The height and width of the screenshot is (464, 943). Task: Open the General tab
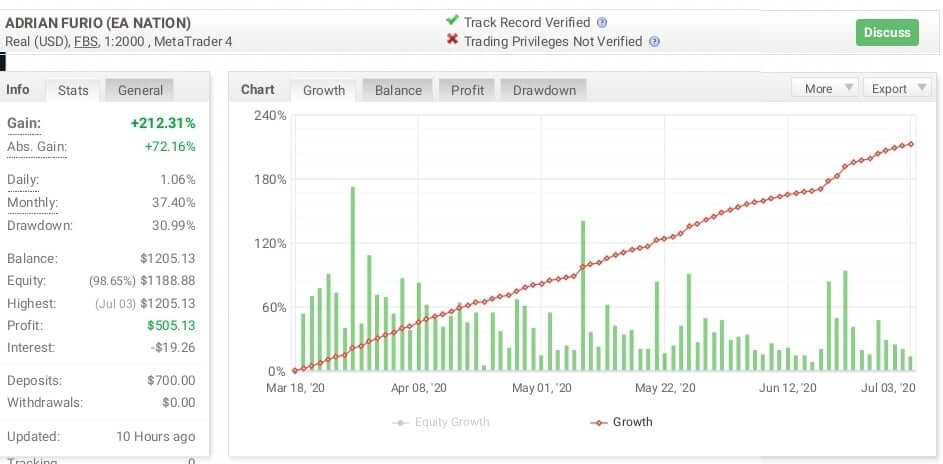click(x=140, y=90)
